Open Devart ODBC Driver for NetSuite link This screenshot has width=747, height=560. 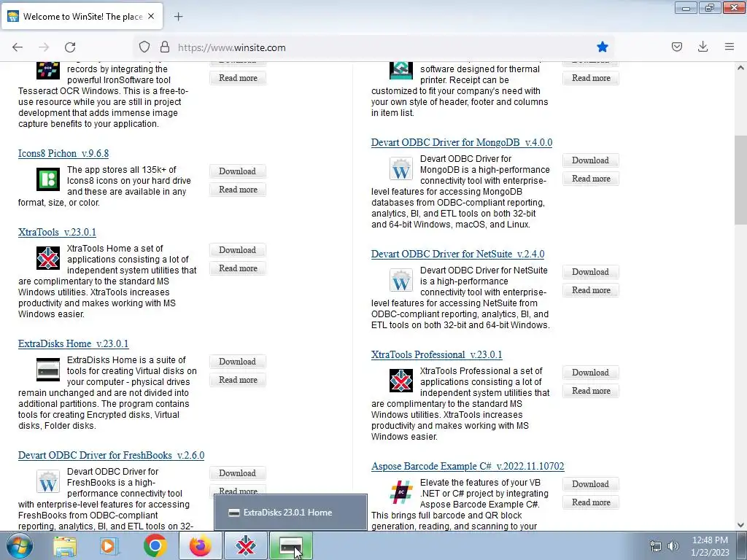click(x=458, y=254)
